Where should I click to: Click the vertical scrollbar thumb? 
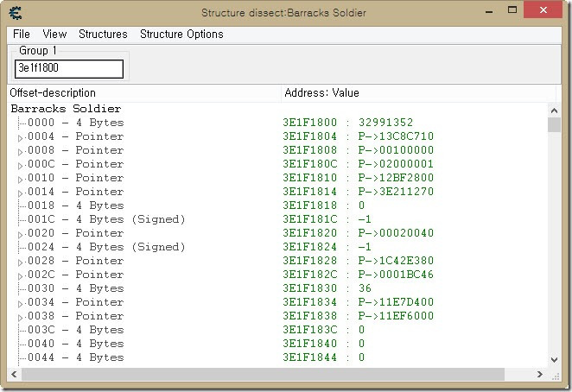pos(554,124)
